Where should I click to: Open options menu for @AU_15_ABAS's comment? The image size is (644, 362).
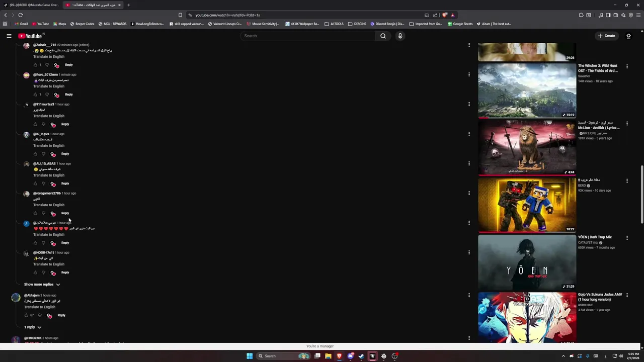click(x=469, y=163)
